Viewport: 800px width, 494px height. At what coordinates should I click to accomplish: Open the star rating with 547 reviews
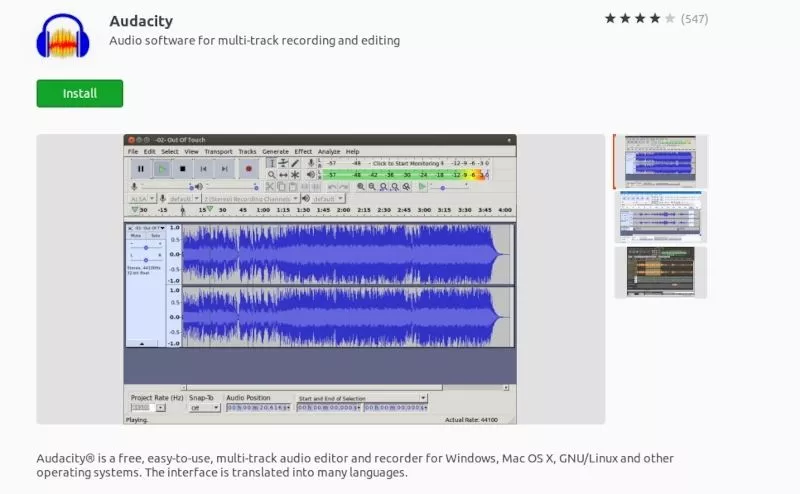tap(656, 19)
